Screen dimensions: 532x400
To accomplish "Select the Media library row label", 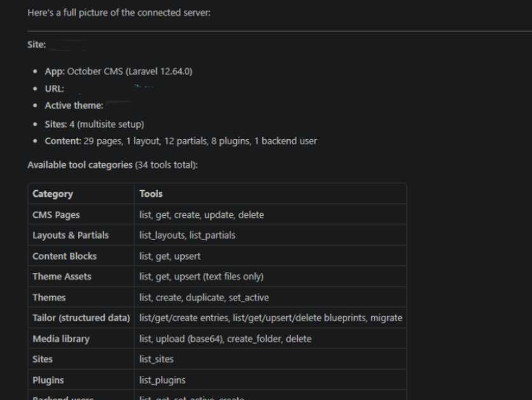I will 61,339.
